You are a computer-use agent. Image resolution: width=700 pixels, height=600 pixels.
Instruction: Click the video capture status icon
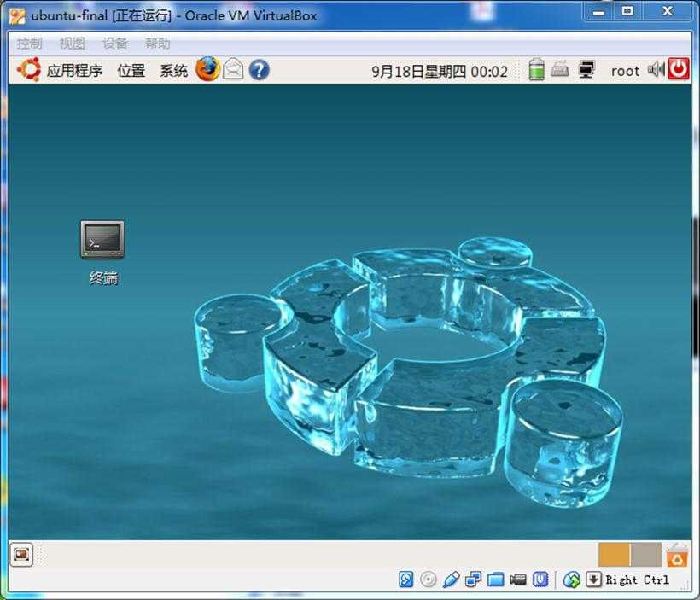coord(518,580)
